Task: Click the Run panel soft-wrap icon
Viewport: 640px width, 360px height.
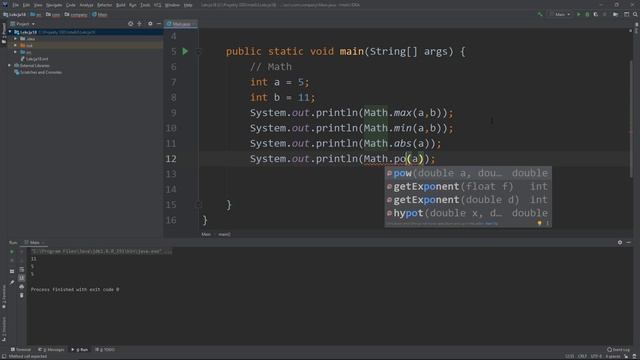Action: (x=22, y=269)
